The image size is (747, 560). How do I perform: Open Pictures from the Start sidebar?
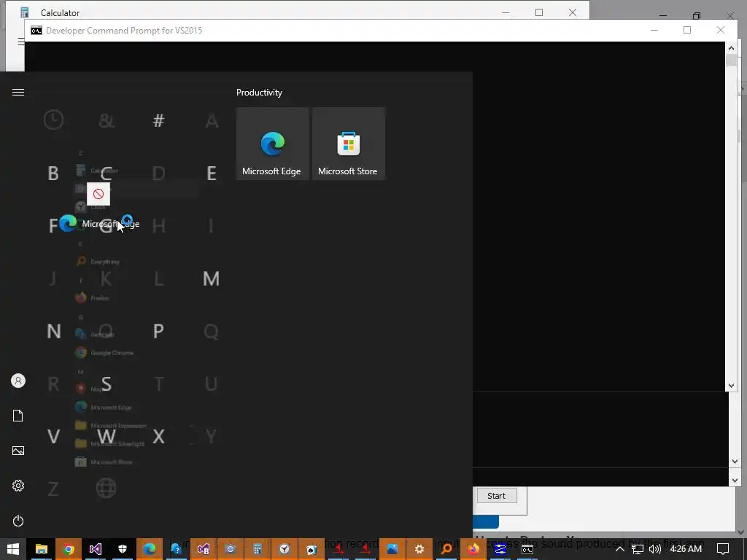pyautogui.click(x=18, y=451)
